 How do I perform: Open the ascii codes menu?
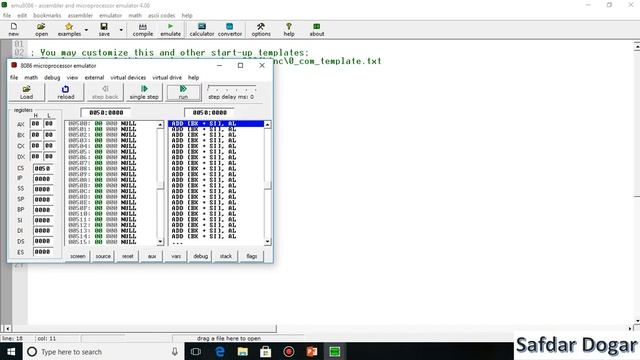pyautogui.click(x=161, y=16)
